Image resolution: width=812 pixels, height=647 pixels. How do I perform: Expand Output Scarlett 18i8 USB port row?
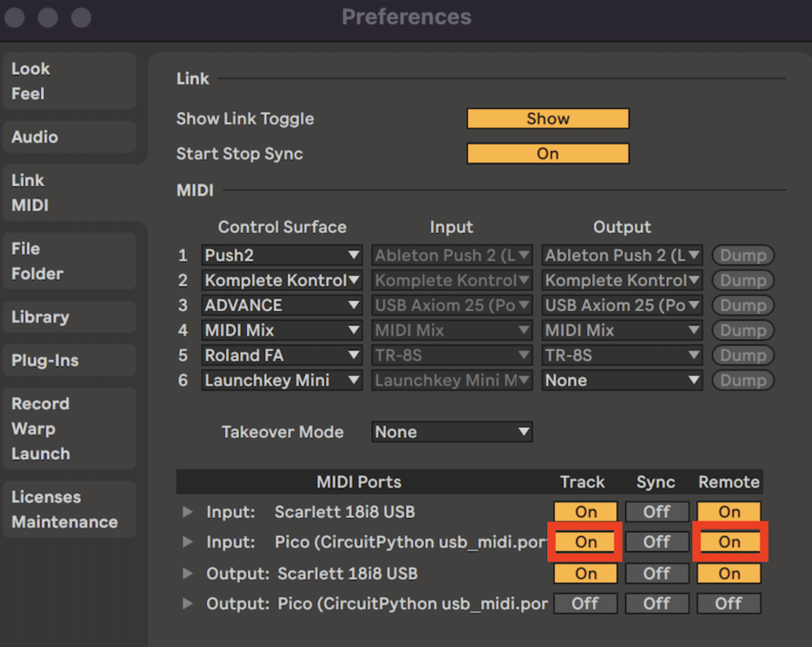click(x=188, y=573)
